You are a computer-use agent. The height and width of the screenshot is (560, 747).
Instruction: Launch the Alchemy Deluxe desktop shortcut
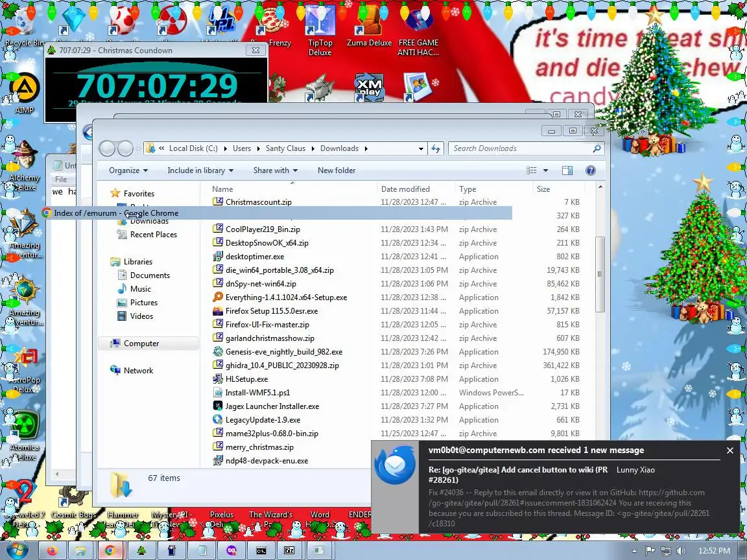click(x=24, y=166)
